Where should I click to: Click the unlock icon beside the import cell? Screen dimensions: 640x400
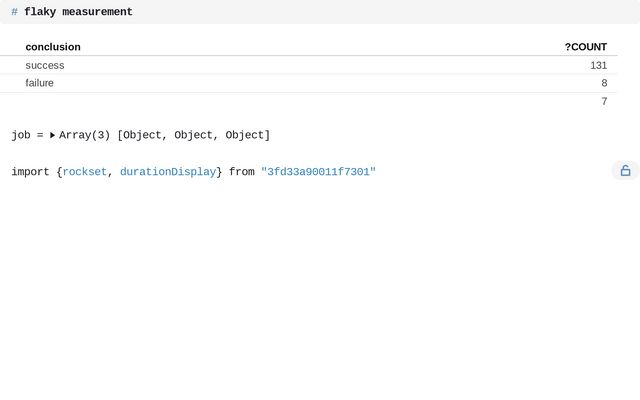click(625, 171)
